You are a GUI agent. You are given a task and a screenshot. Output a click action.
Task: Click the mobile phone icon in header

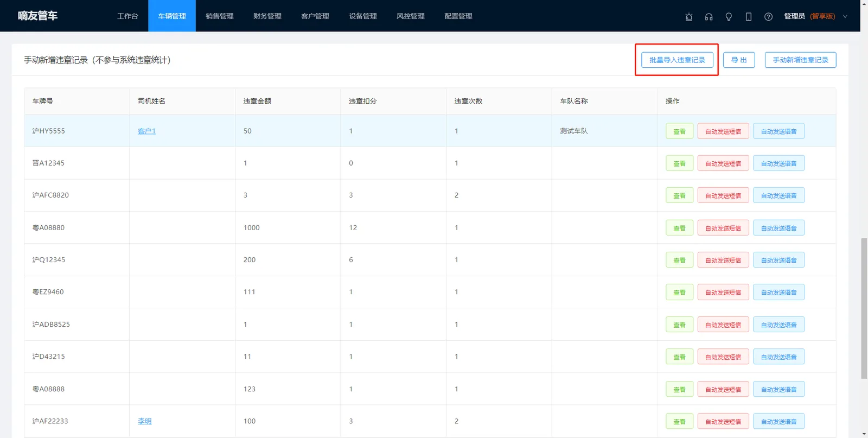click(x=749, y=17)
